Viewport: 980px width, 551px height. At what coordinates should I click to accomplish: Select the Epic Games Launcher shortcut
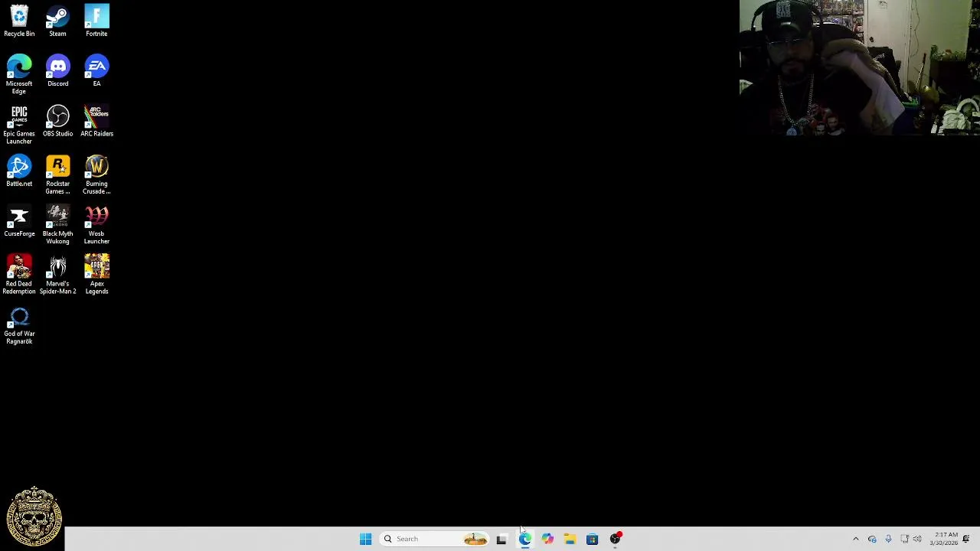[x=19, y=125]
